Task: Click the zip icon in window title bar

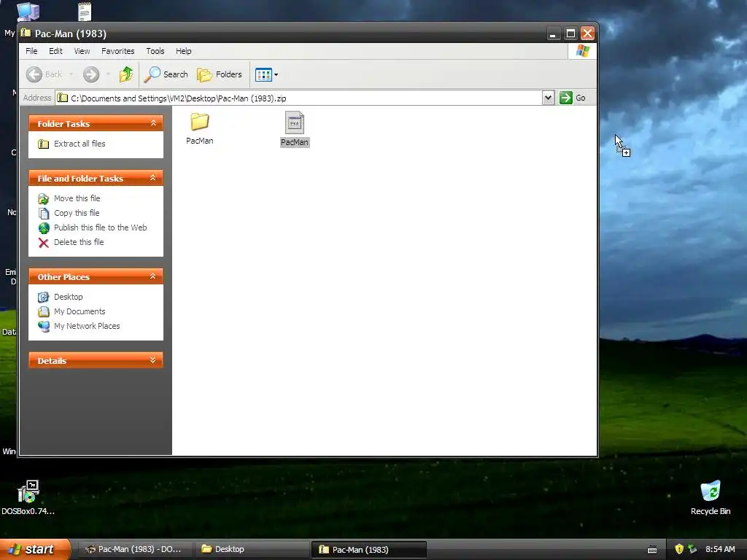Action: (x=26, y=33)
